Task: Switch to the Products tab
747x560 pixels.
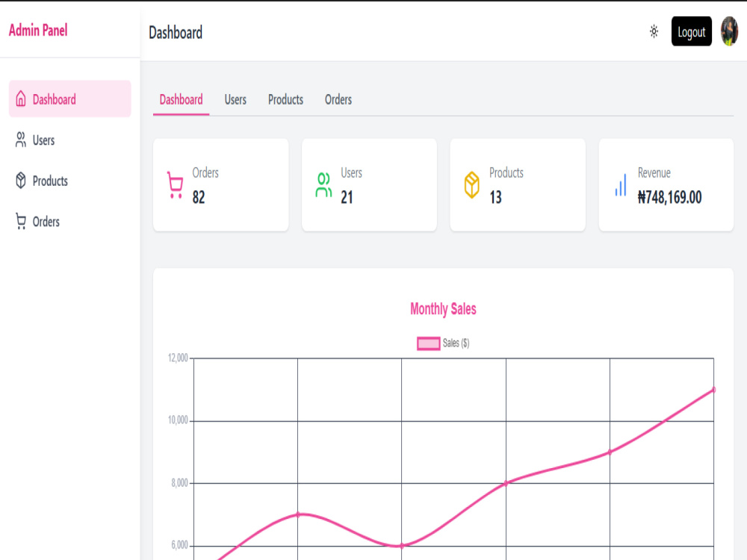Action: [285, 99]
